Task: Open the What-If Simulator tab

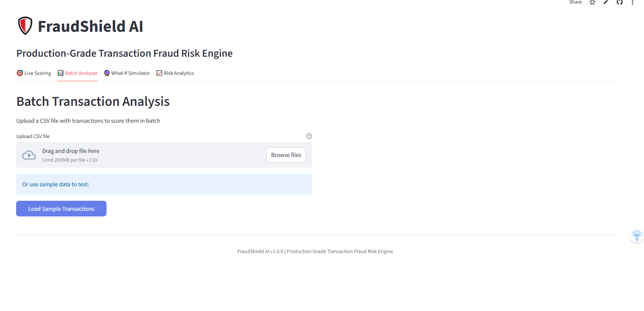Action: tap(127, 73)
